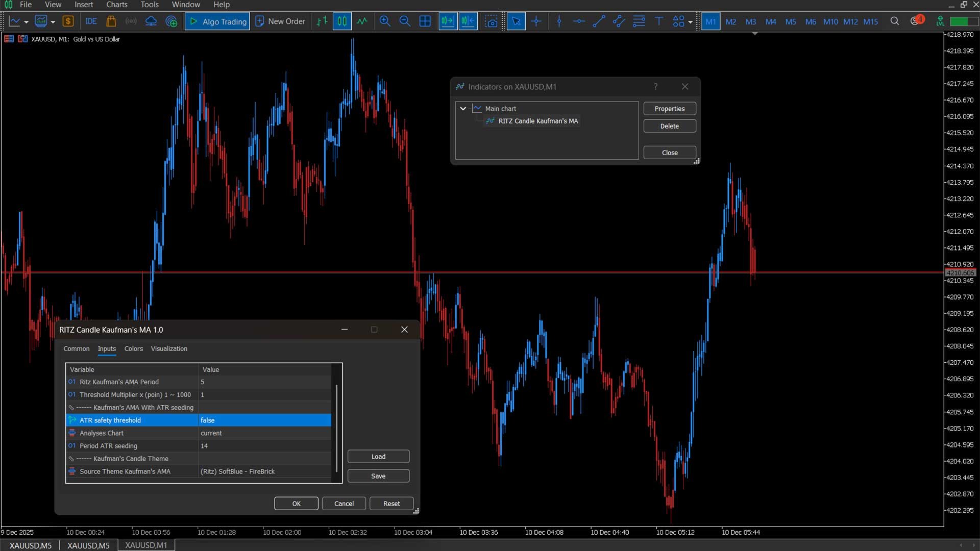Open the Market shopping bag icon
The image size is (980, 551).
(x=111, y=21)
